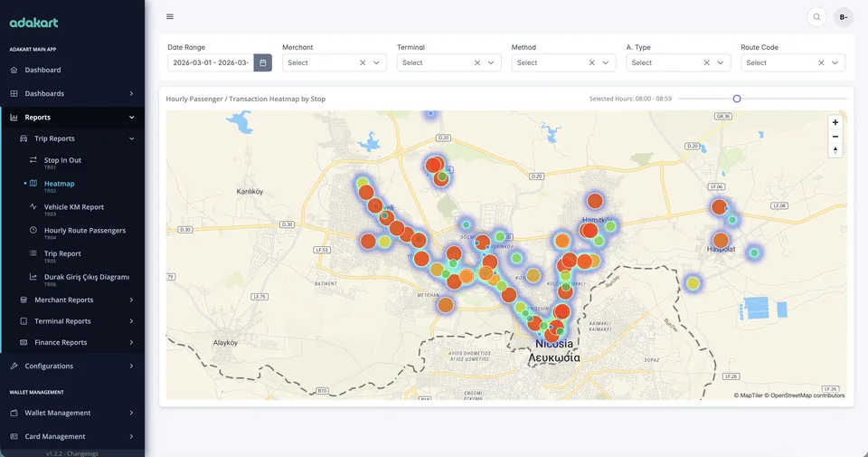This screenshot has height=457, width=868.
Task: Click the Card Management card icon
Action: pos(14,436)
